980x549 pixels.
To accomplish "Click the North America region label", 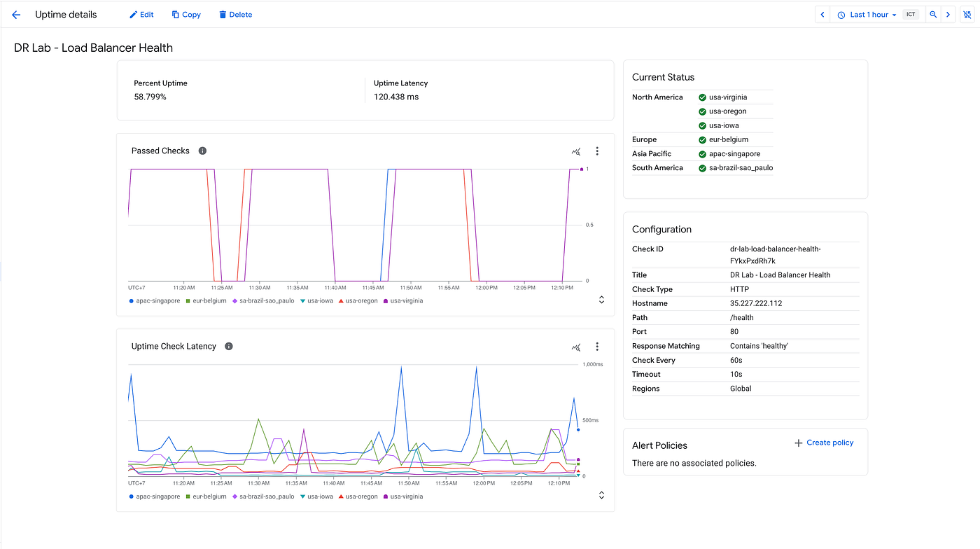I will tap(657, 97).
